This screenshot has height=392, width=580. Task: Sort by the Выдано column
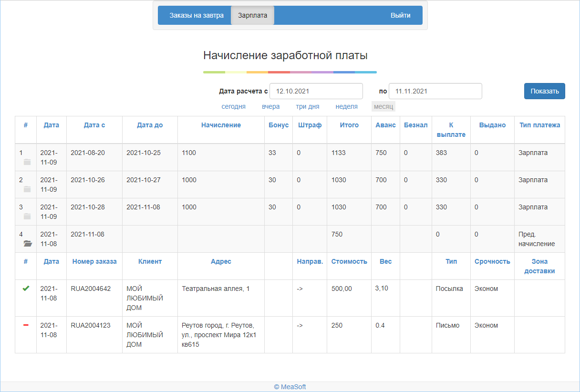click(x=492, y=125)
